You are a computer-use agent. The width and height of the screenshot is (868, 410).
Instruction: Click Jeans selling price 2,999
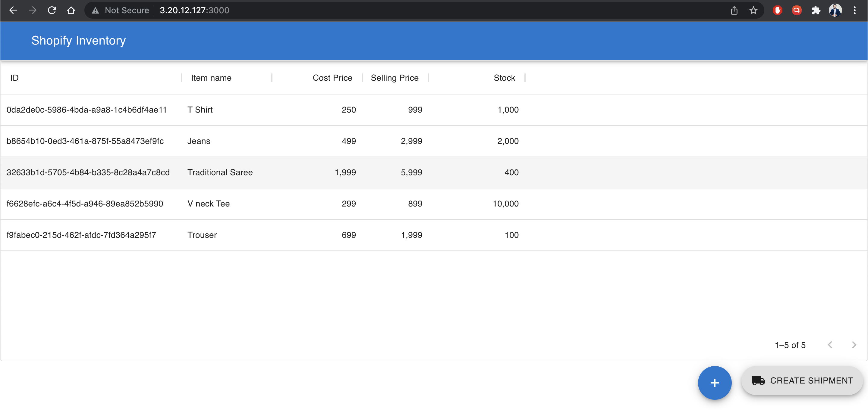pyautogui.click(x=411, y=141)
